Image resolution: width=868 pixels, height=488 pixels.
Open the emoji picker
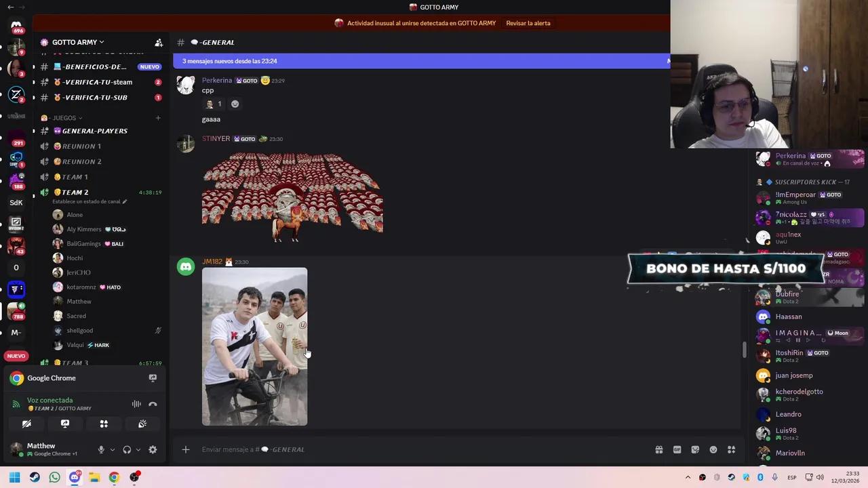[713, 449]
